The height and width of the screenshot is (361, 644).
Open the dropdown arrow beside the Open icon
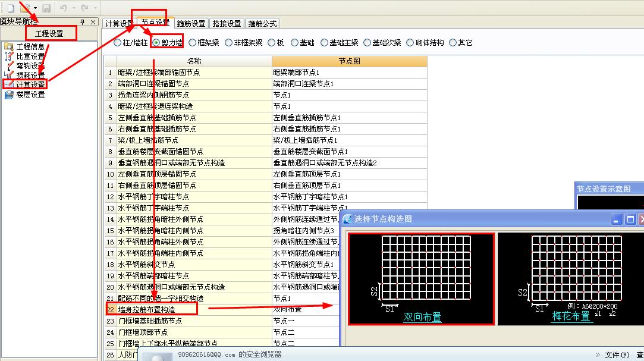coord(35,8)
